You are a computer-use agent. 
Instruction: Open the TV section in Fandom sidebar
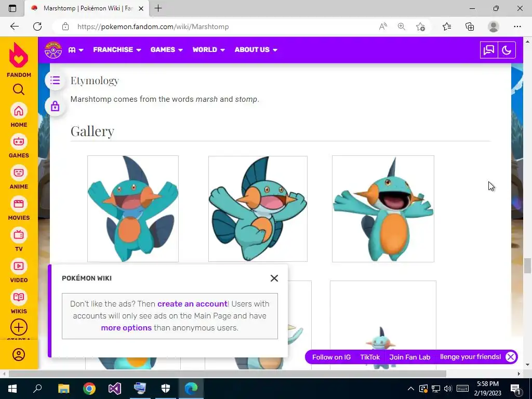(19, 235)
